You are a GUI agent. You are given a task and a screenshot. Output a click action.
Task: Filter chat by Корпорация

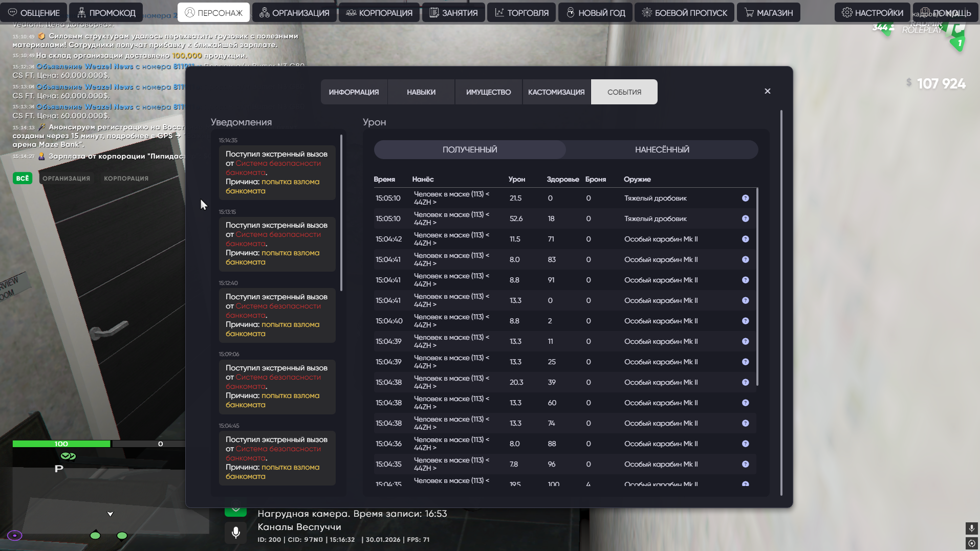(x=126, y=179)
